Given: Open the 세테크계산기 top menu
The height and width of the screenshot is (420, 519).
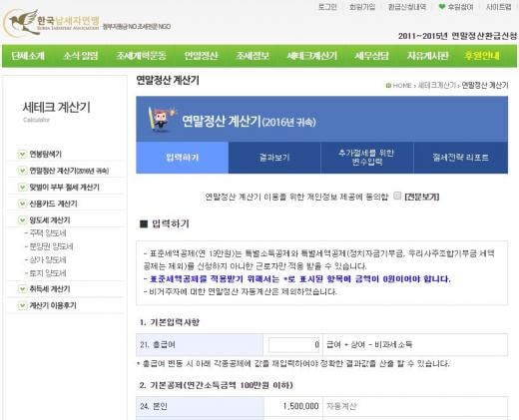Looking at the screenshot, I should (312, 56).
